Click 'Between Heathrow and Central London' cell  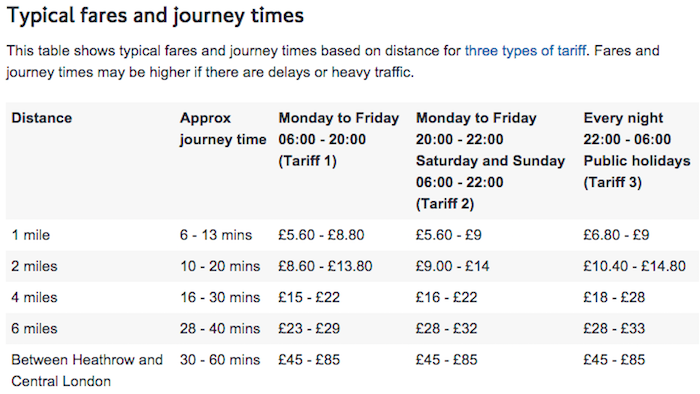pyautogui.click(x=87, y=370)
